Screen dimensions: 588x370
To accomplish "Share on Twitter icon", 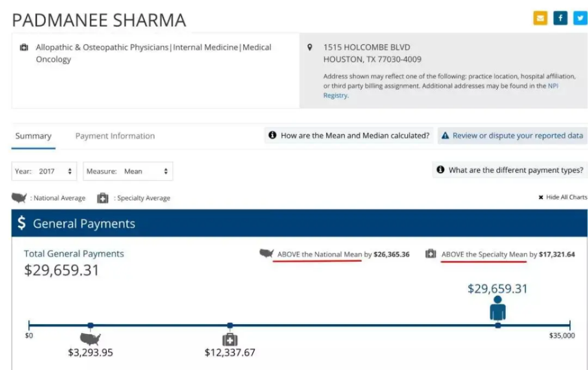I will point(580,18).
